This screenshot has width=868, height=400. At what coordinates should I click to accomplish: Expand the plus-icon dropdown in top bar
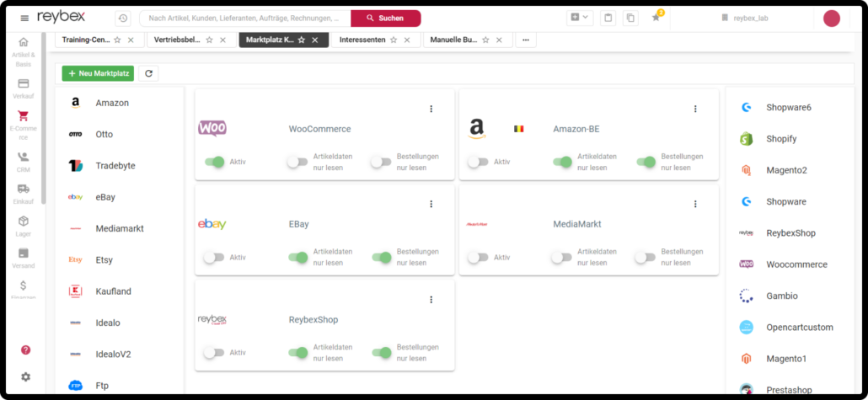[580, 18]
